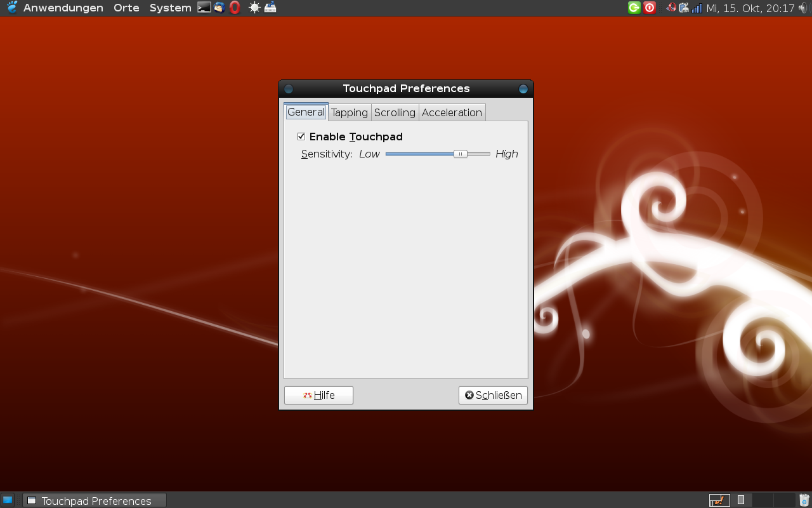Open the Orte menu
This screenshot has width=812, height=508.
pos(126,8)
